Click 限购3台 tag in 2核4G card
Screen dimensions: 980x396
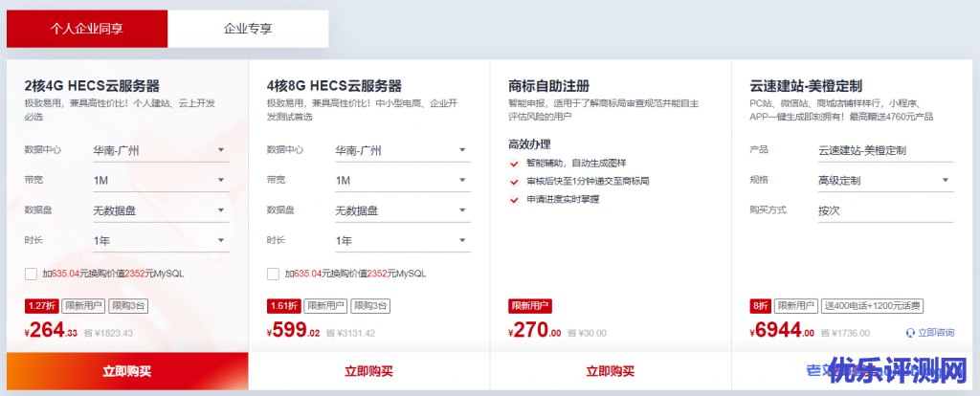(x=128, y=306)
